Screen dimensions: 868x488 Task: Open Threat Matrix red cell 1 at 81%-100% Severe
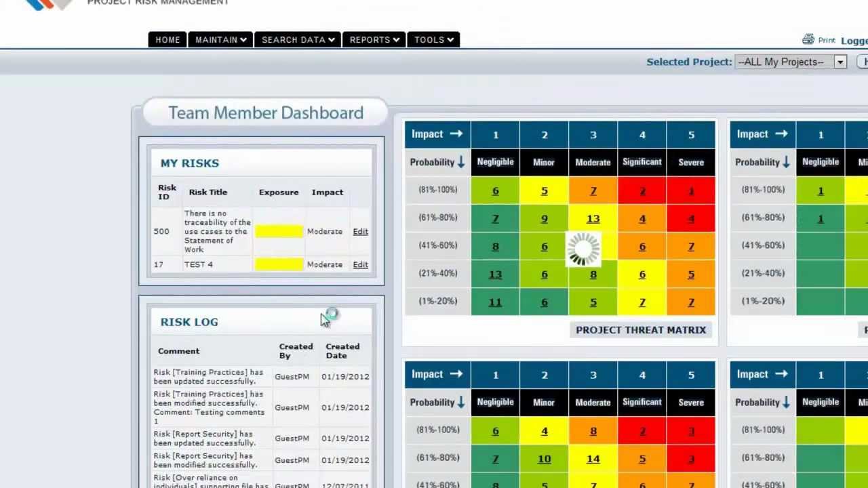coord(691,190)
